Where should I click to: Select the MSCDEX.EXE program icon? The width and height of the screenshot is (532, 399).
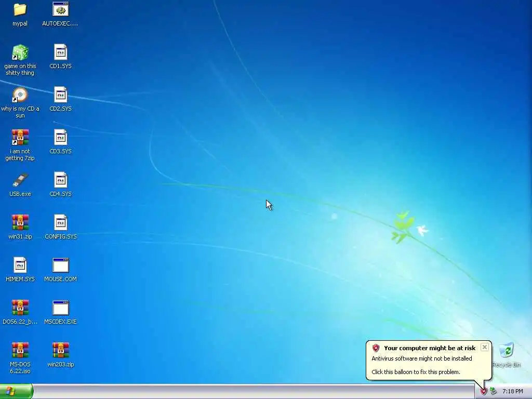tap(60, 308)
